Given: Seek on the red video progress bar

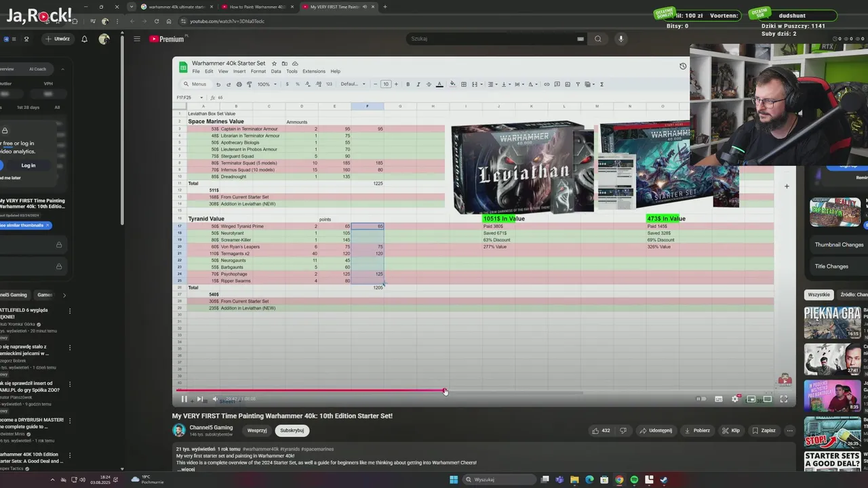Looking at the screenshot, I should coord(311,390).
